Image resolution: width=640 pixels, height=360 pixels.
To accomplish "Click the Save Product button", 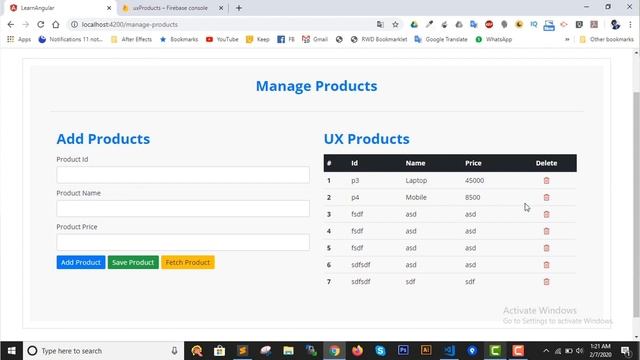I will pyautogui.click(x=133, y=262).
